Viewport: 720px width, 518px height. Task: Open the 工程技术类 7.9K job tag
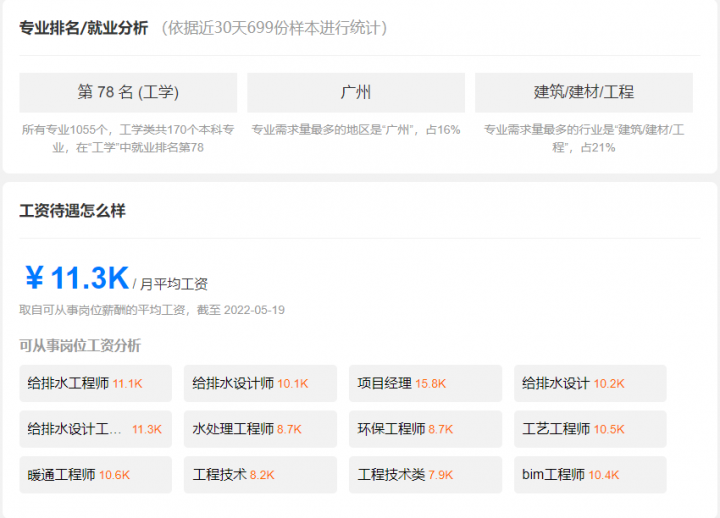point(425,474)
